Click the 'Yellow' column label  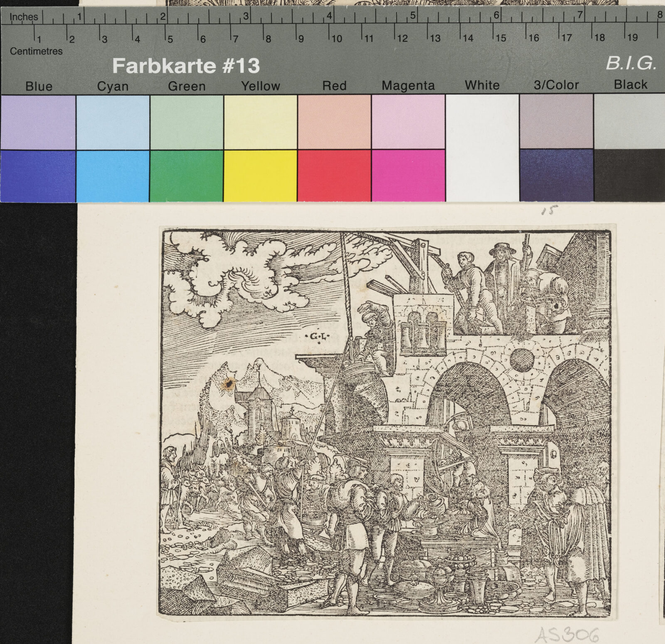261,86
